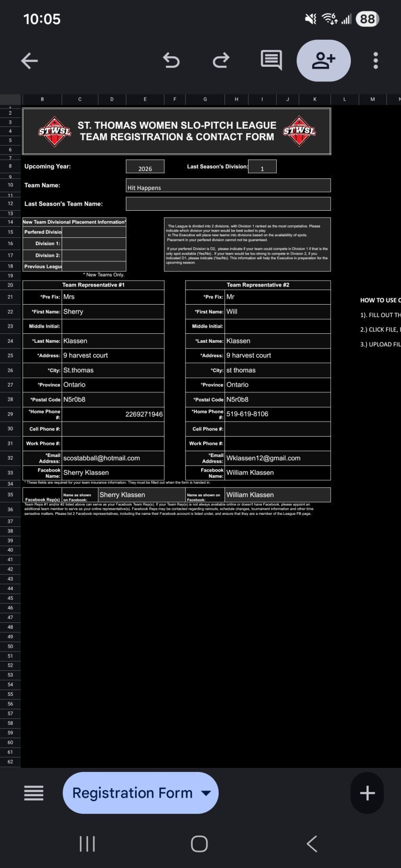401x868 pixels.
Task: Redo the last action
Action: 221,61
